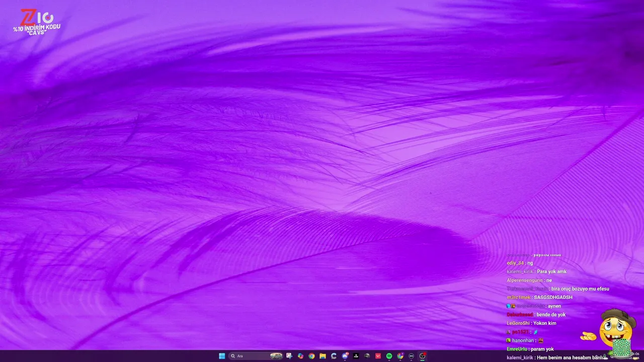Screen dimensions: 644x362
Task: Open the Windows Start menu
Action: 222,356
